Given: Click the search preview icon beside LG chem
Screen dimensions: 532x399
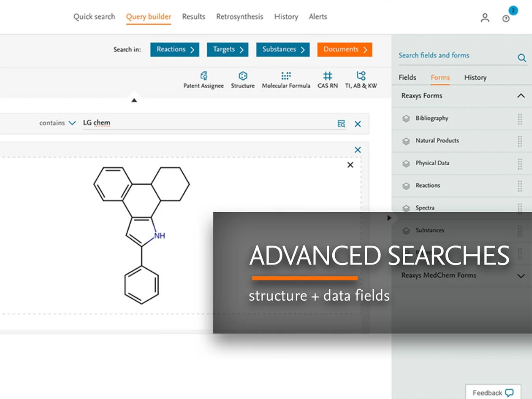Looking at the screenshot, I should (x=341, y=124).
